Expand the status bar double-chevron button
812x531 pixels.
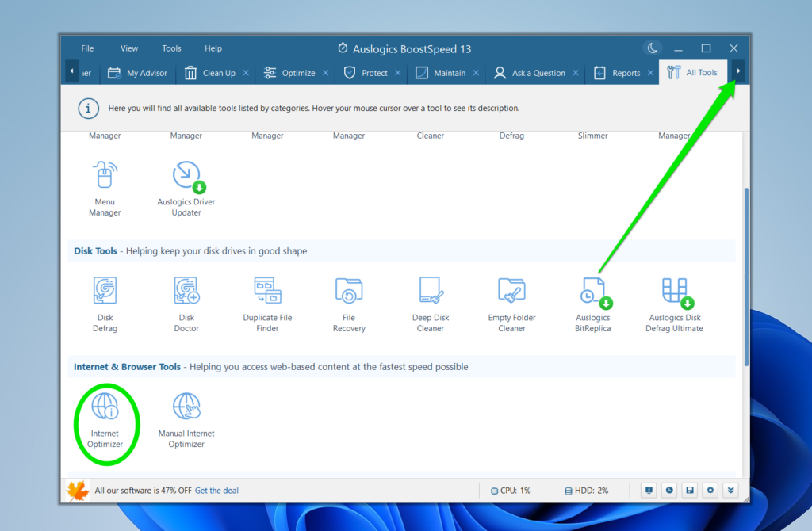(730, 491)
